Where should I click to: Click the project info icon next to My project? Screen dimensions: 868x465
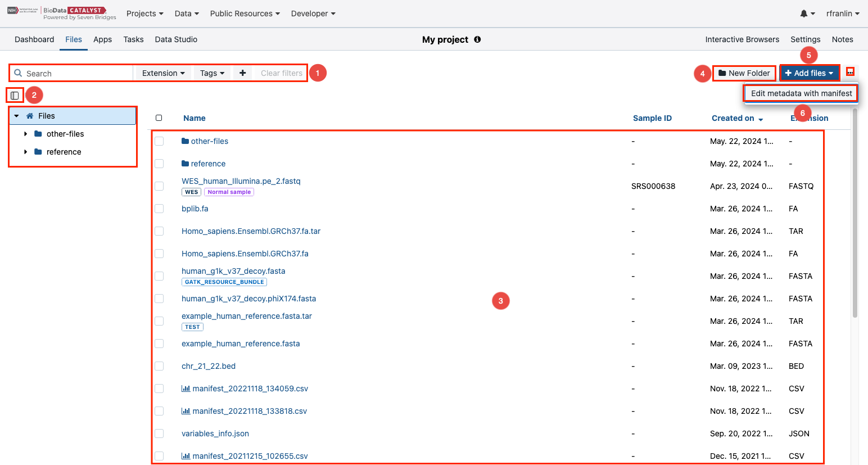click(x=477, y=39)
